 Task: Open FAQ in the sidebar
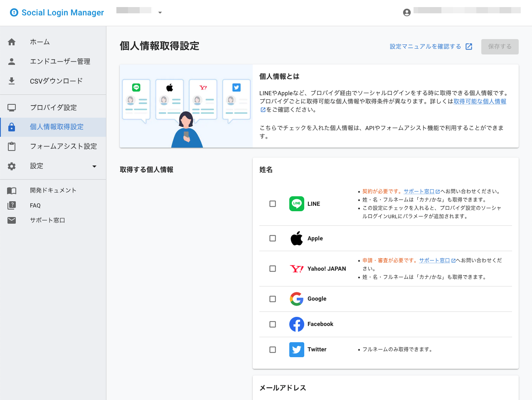tap(53, 205)
